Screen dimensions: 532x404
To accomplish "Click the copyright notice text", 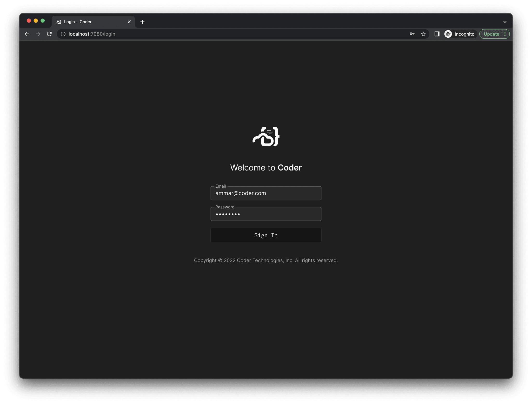I will pos(266,260).
